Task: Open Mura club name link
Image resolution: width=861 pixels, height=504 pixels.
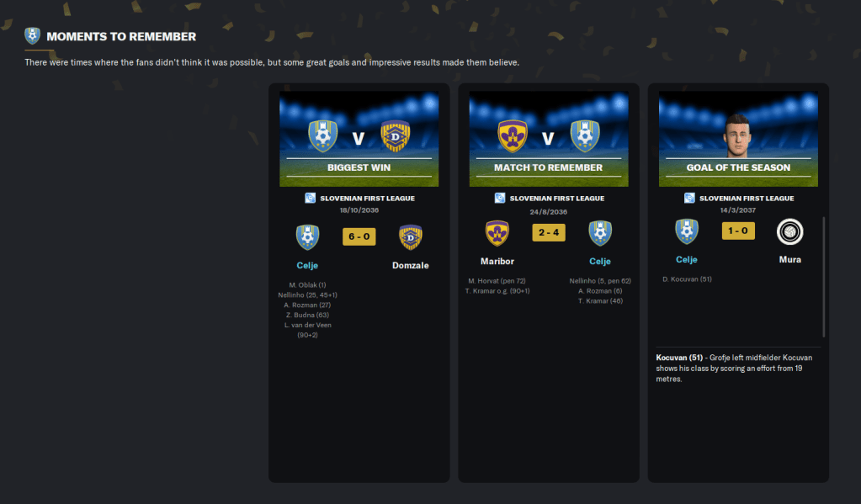Action: tap(789, 260)
